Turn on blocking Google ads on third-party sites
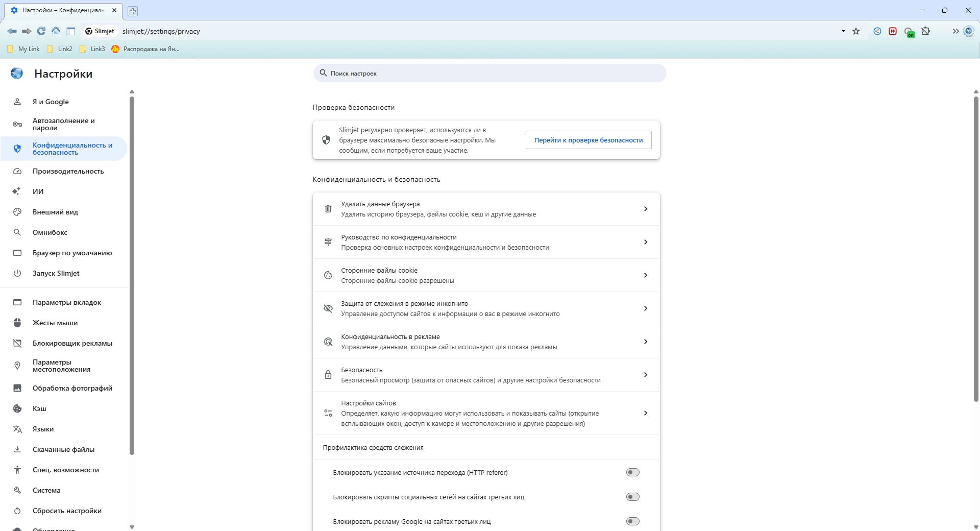This screenshot has height=531, width=980. 632,521
